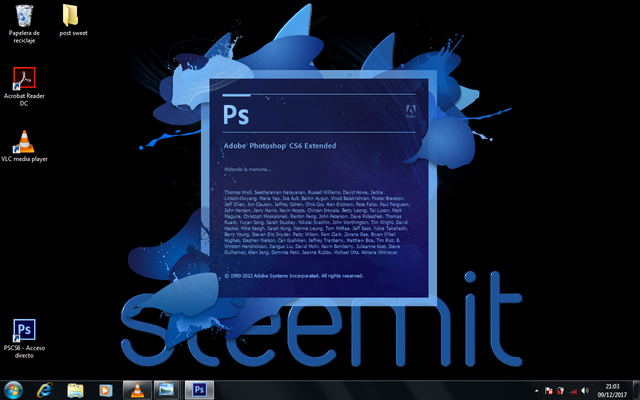This screenshot has height=400, width=640.
Task: Select the 'post sweet' folder icon
Action: click(x=73, y=20)
